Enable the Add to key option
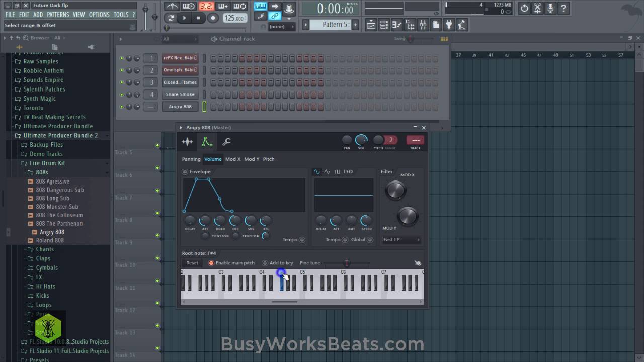Viewport: 644px width, 362px height. click(x=265, y=263)
